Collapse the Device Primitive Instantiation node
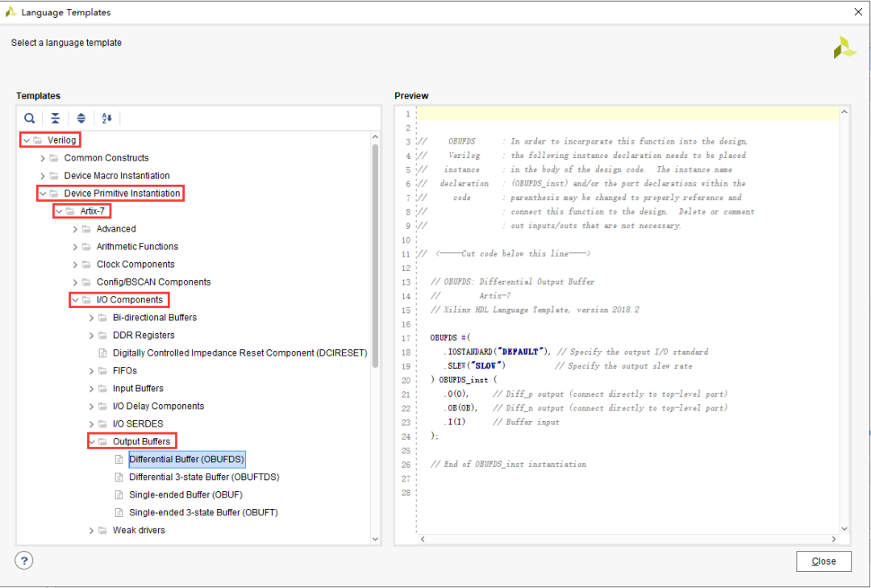The width and height of the screenshot is (871, 588). tap(42, 194)
